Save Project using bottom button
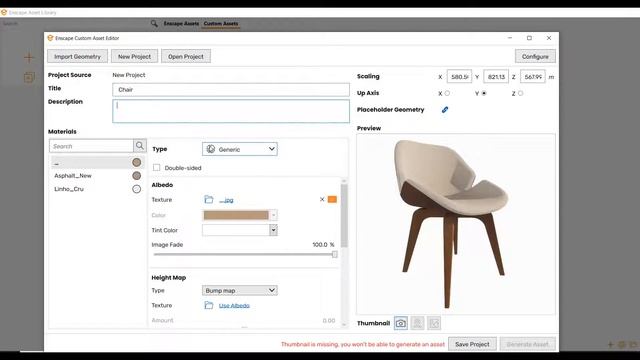The width and height of the screenshot is (640, 360). pos(472,344)
